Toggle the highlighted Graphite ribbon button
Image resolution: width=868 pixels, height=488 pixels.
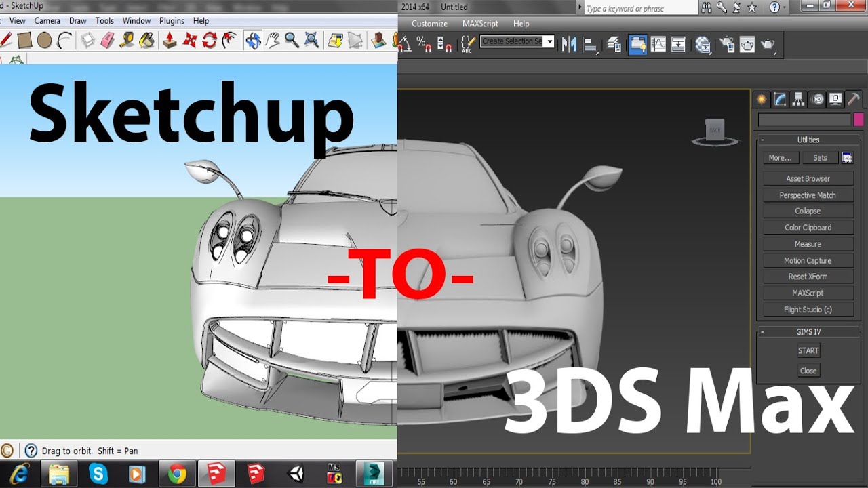coord(637,45)
